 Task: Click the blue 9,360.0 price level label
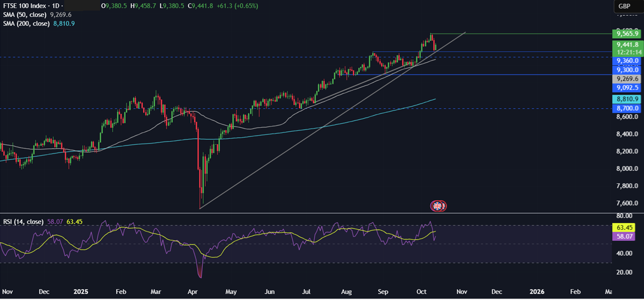coord(625,61)
